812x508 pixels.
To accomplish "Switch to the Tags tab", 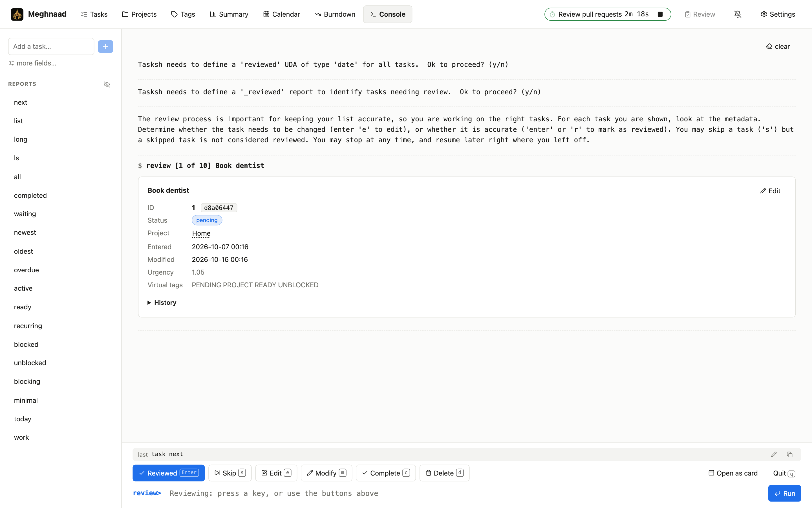I will click(183, 14).
